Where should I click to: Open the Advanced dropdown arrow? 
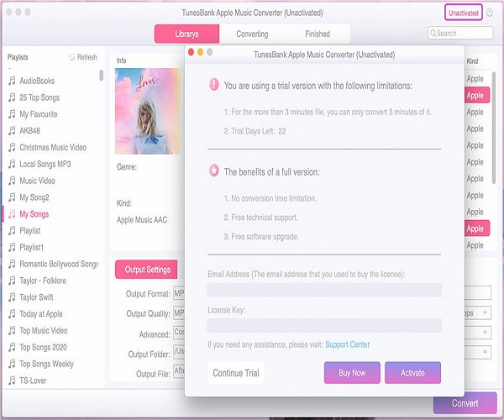coord(485,333)
